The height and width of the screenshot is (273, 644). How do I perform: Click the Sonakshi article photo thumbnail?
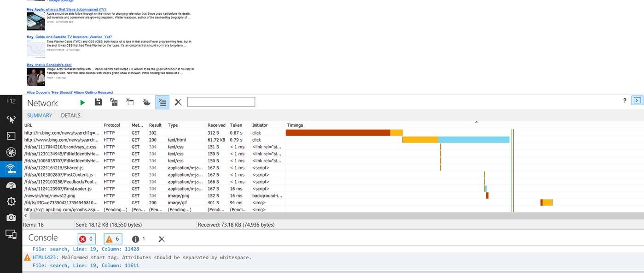[x=36, y=77]
